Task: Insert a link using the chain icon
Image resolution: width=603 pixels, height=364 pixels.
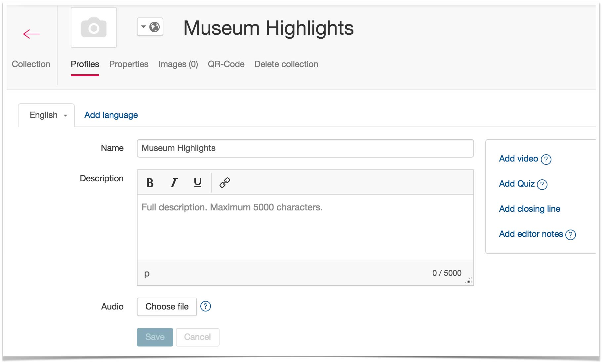Action: (x=225, y=183)
